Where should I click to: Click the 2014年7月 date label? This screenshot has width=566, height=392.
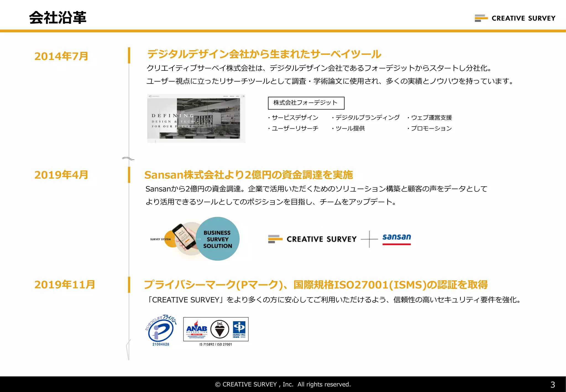(61, 56)
